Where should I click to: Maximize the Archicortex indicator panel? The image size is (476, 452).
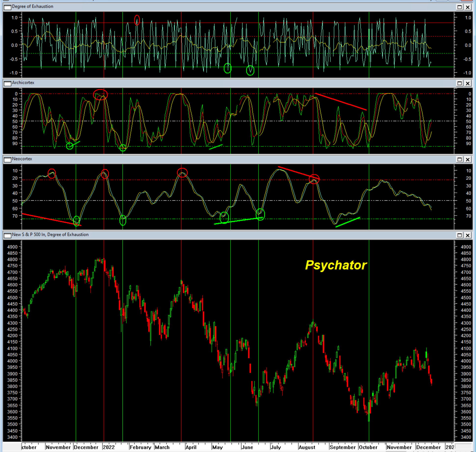tap(460, 83)
